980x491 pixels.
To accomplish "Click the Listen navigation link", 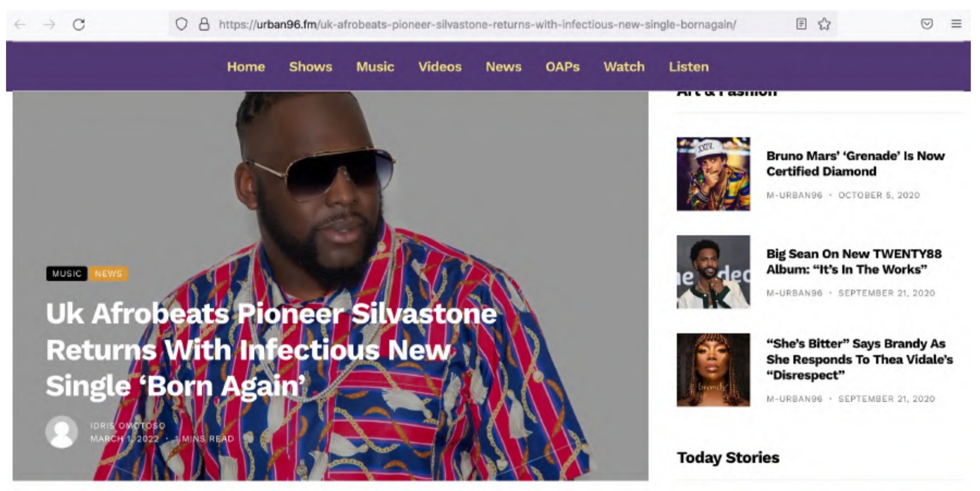I will tap(689, 66).
